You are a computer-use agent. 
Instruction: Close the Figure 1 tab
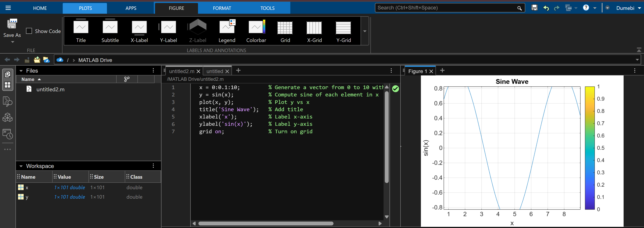431,71
